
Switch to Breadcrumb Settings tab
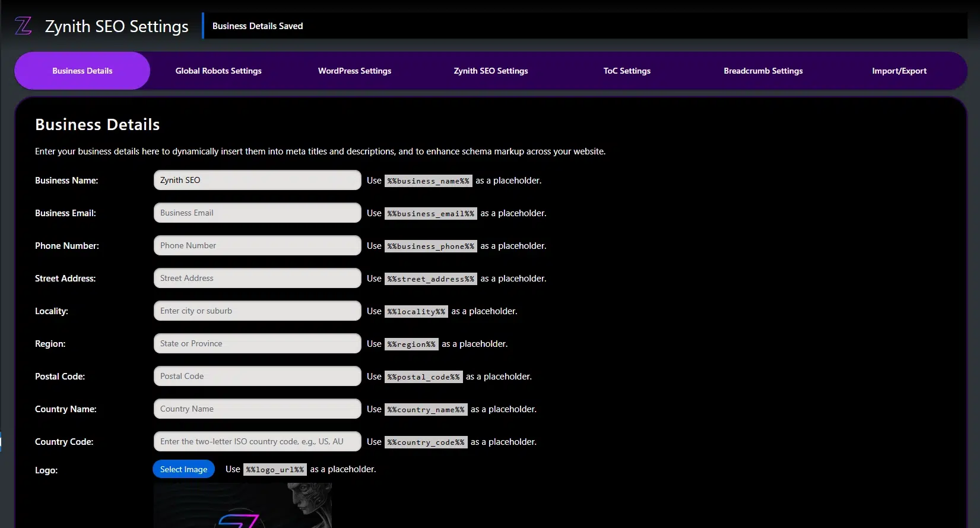[x=763, y=71]
